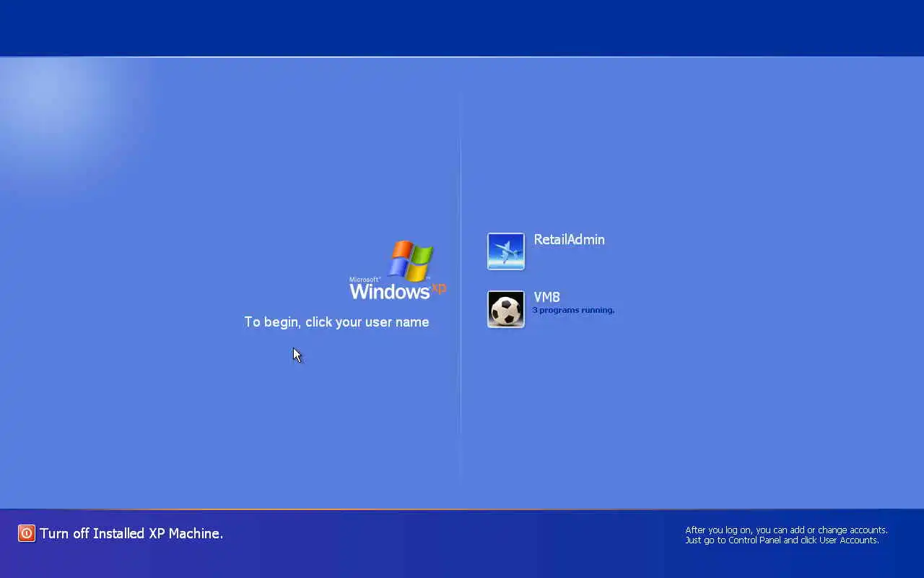The image size is (924, 578).
Task: Log on as VM8 user name
Action: click(546, 297)
